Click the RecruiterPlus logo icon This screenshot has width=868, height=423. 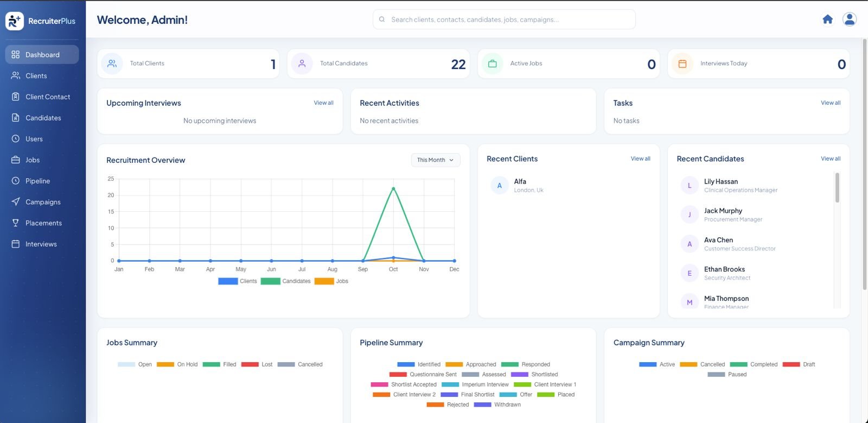click(14, 21)
